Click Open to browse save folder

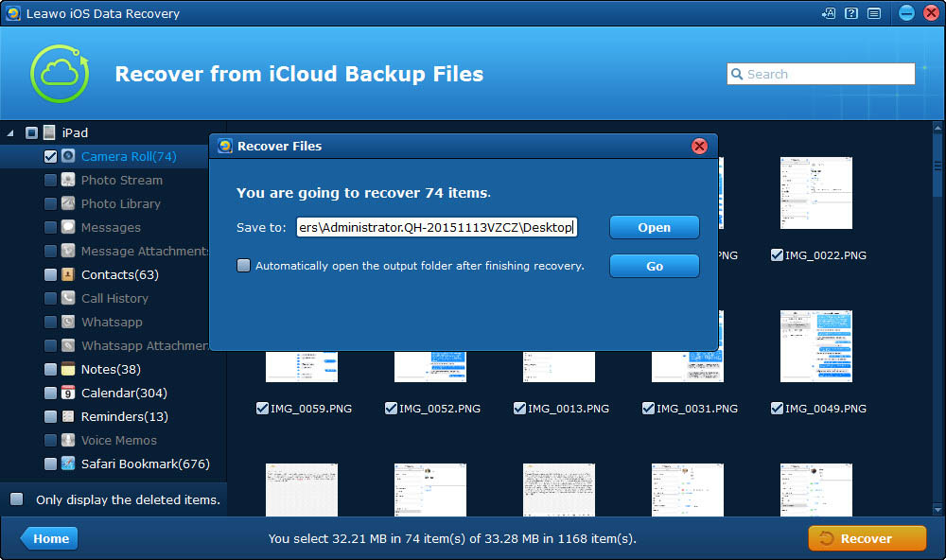pyautogui.click(x=654, y=227)
